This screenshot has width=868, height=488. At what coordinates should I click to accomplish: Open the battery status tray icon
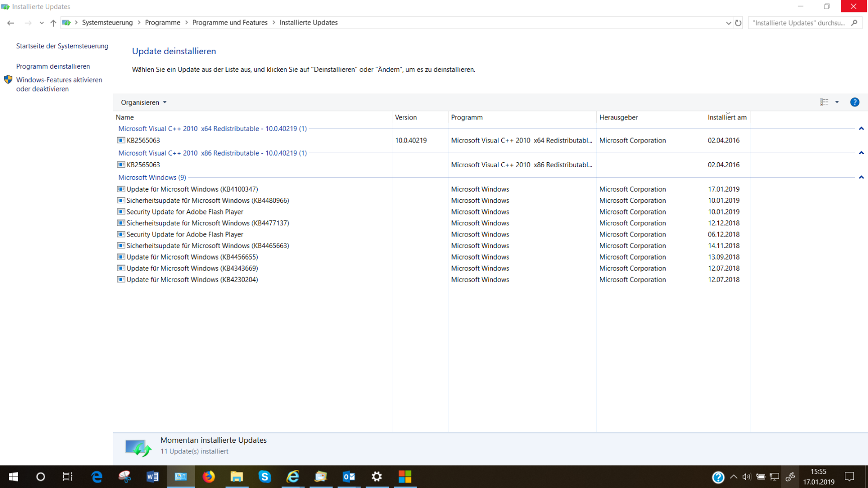[761, 477]
